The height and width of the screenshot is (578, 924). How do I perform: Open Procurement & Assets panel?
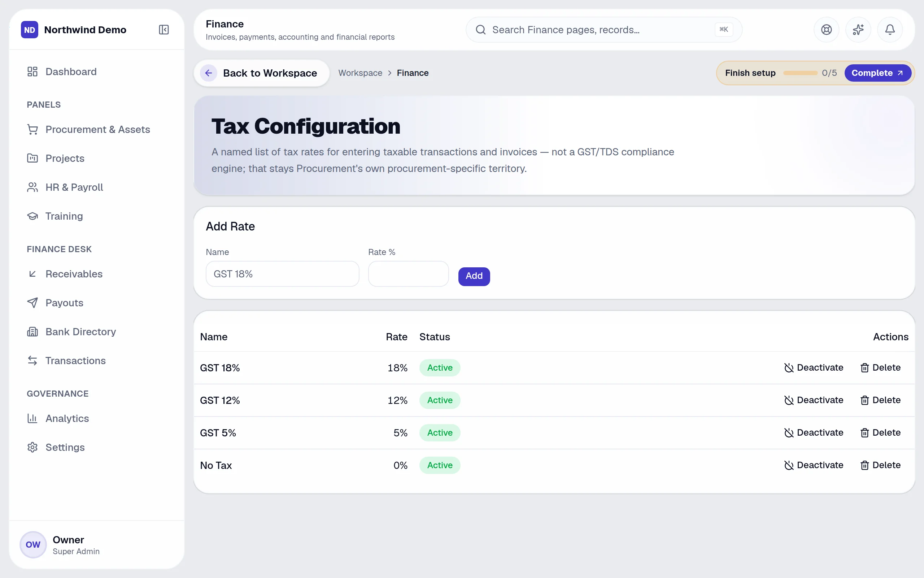pyautogui.click(x=97, y=130)
